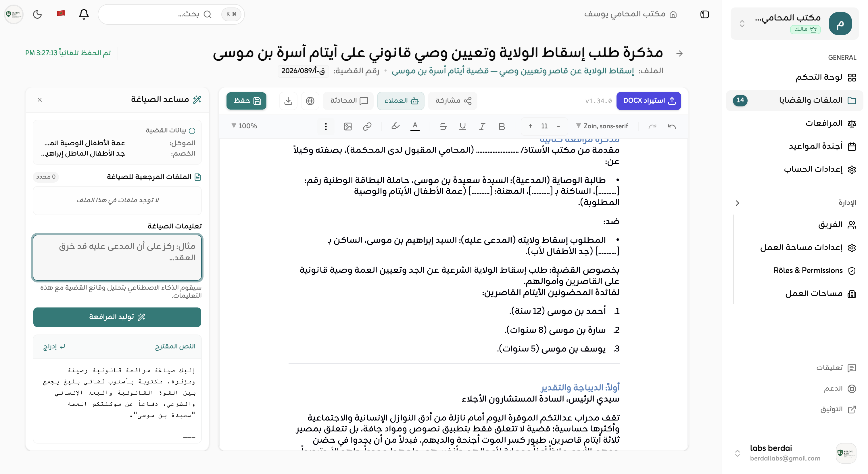Open zoom level dropdown 100%

coord(244,126)
